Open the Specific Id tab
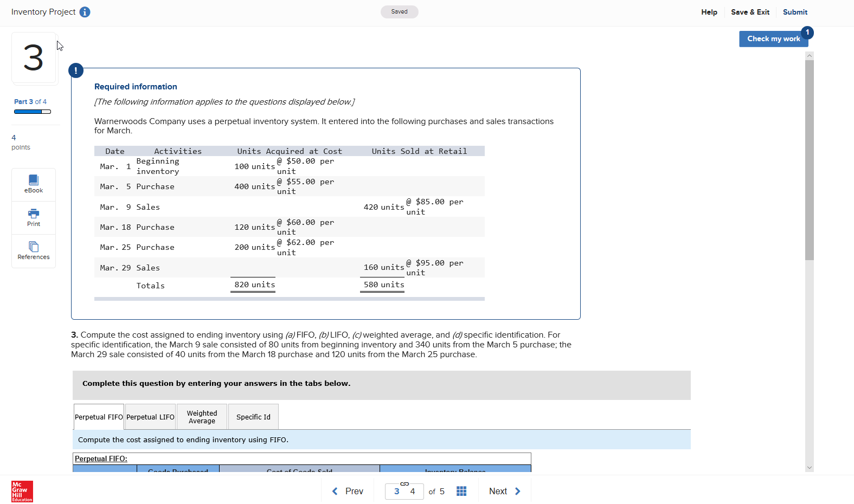 point(253,417)
